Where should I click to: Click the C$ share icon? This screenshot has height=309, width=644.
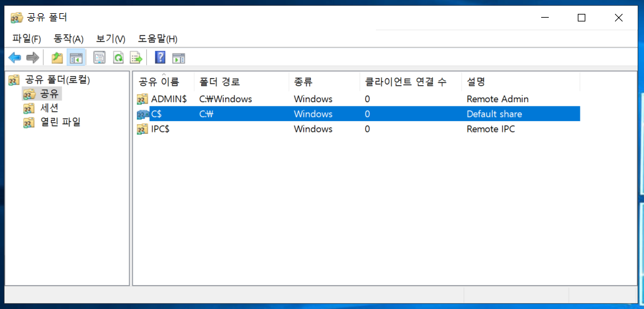tap(143, 114)
